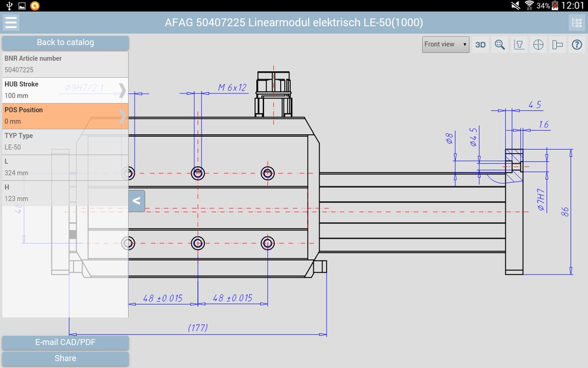Click the ø7H7 dimension label
The image size is (588, 368).
pos(541,199)
